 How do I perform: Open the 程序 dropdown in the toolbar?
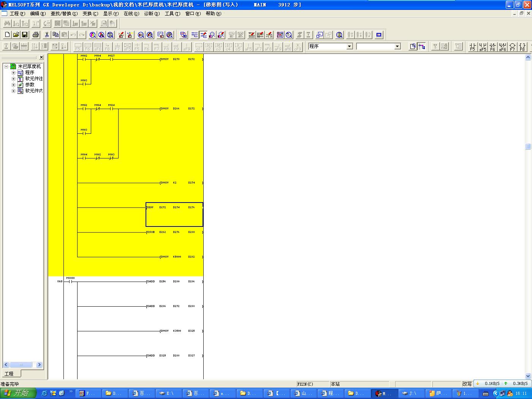(349, 46)
